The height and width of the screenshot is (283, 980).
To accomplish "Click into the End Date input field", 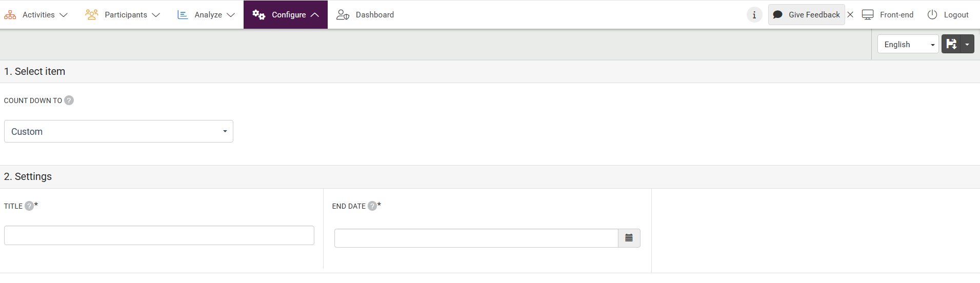I will coord(476,238).
